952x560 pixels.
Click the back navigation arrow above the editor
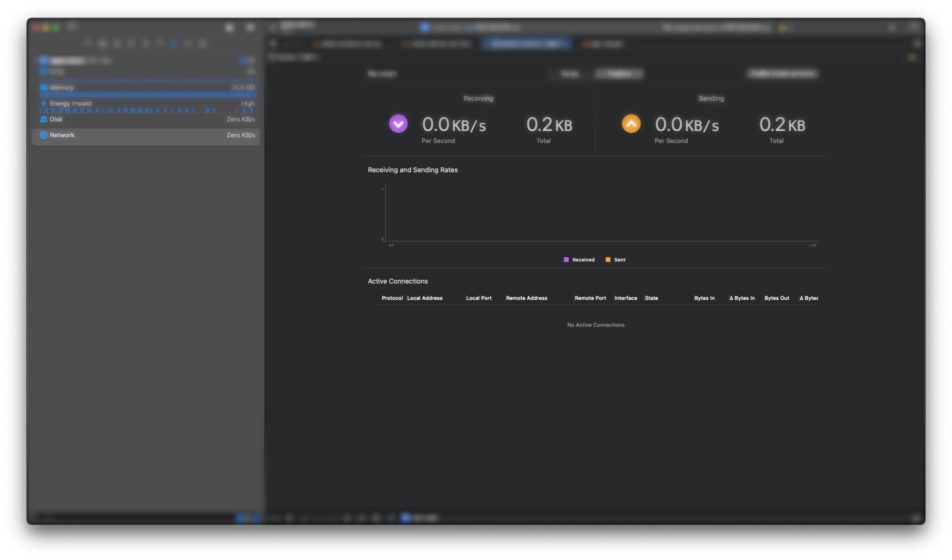273,43
